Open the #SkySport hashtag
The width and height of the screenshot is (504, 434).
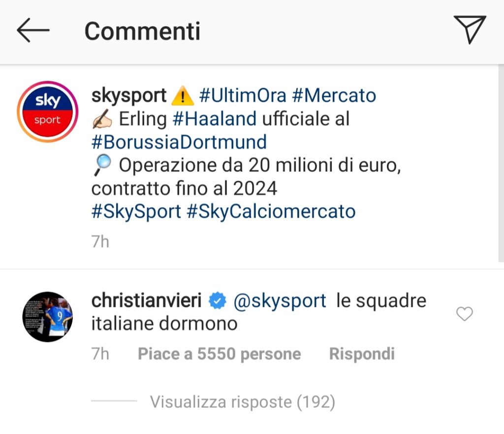(x=136, y=212)
